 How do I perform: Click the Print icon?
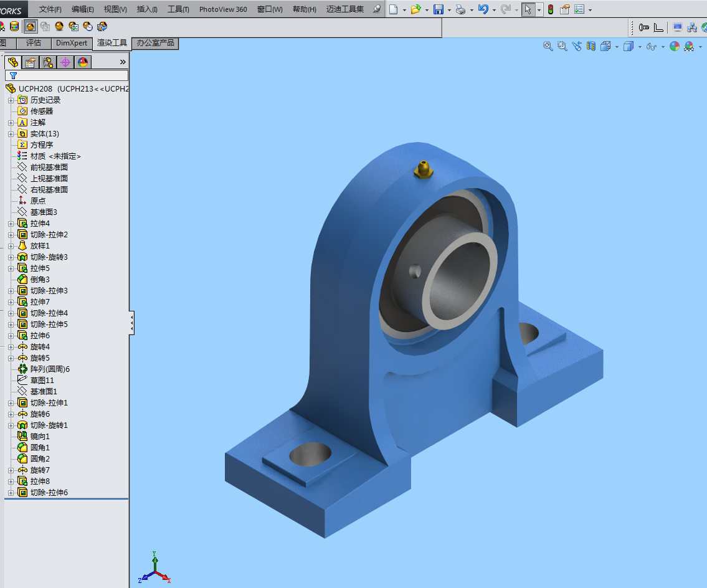point(460,9)
